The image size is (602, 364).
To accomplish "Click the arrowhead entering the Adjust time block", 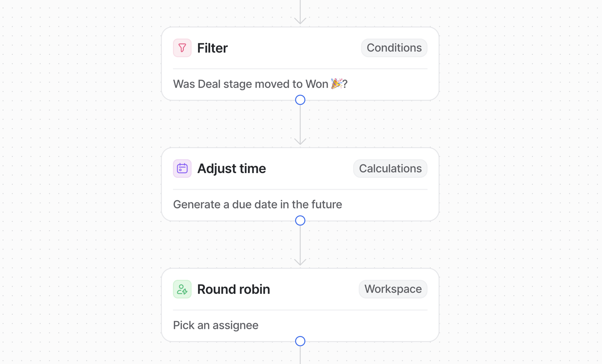I will coord(300,142).
